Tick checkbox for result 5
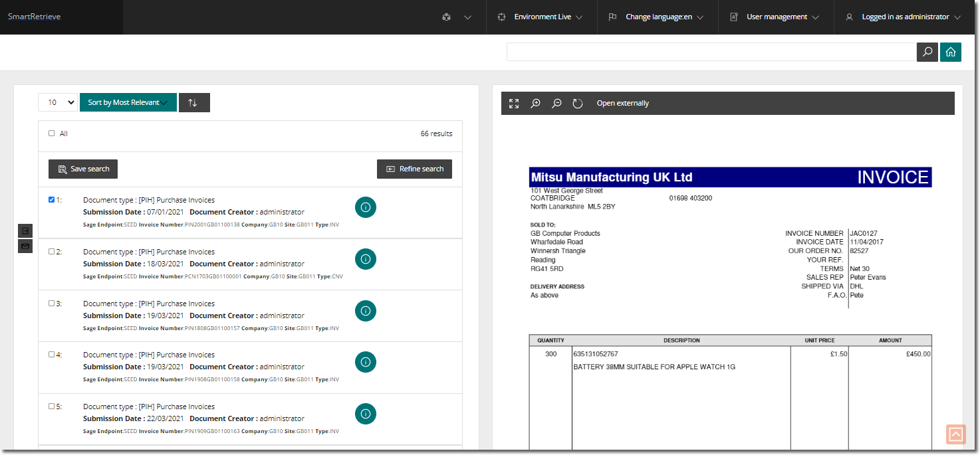The image size is (980, 455). pos(52,406)
